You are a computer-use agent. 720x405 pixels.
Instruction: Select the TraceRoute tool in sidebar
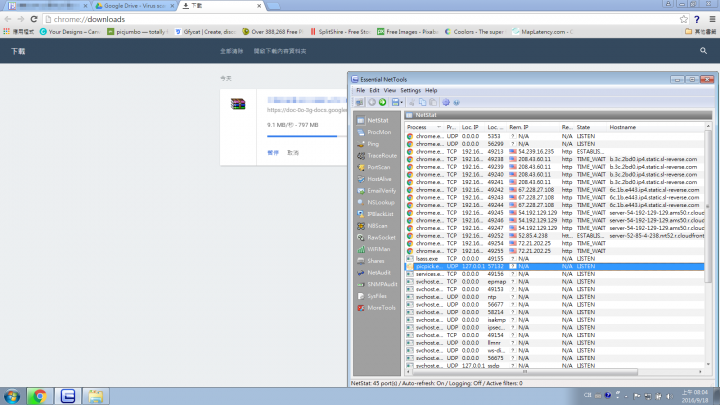point(377,156)
